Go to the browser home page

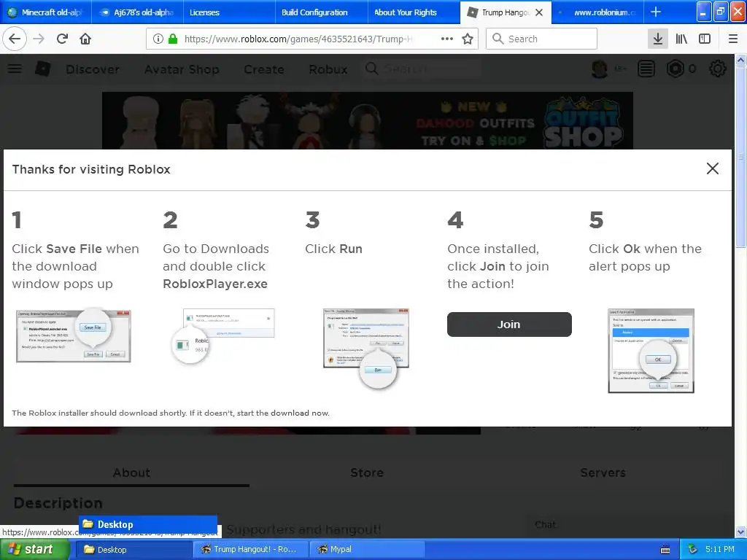pyautogui.click(x=85, y=39)
